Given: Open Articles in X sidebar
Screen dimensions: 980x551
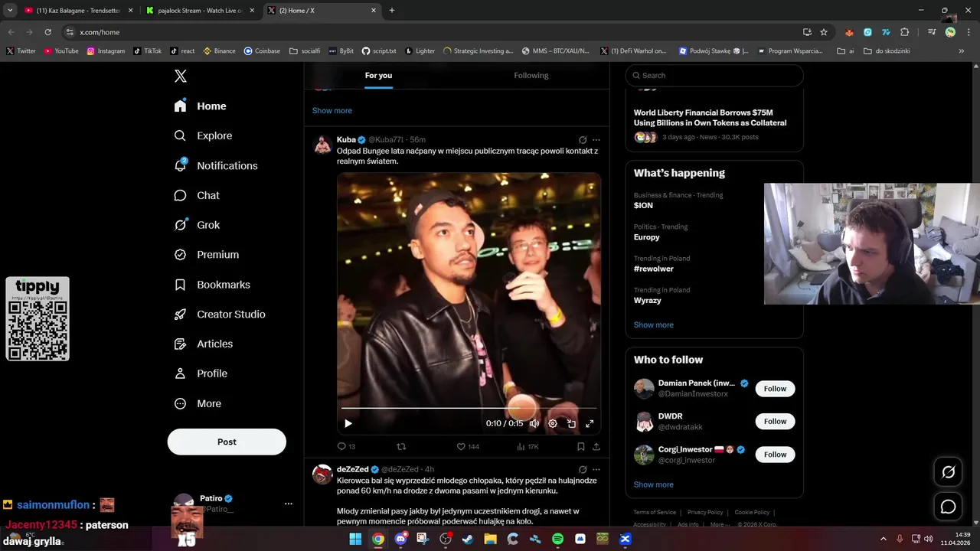Looking at the screenshot, I should click(x=204, y=344).
